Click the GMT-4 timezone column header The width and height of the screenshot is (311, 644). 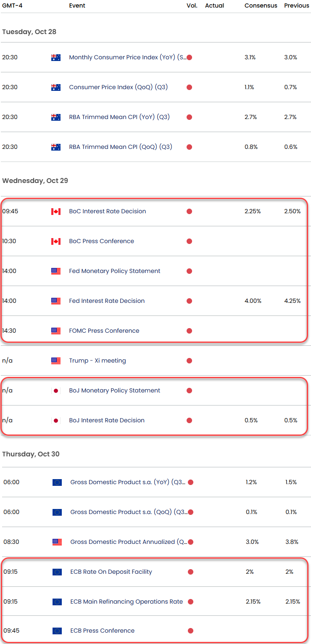pos(11,6)
